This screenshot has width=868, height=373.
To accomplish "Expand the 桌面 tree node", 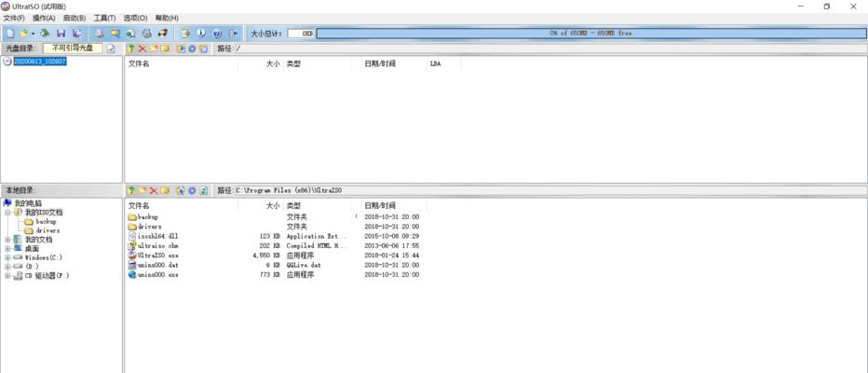I will pyautogui.click(x=7, y=248).
